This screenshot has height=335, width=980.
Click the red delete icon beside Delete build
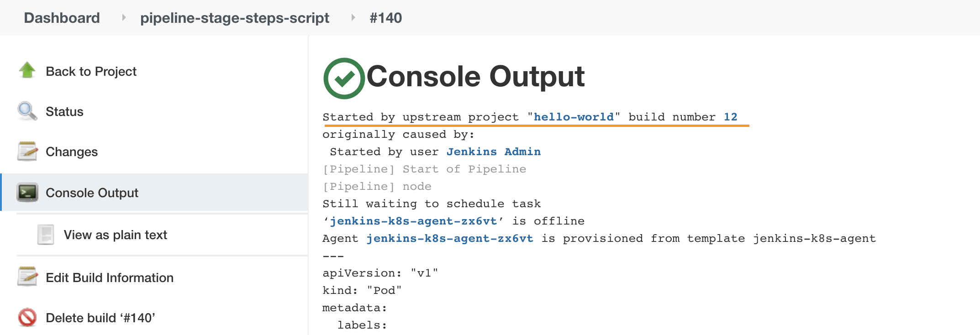click(27, 317)
